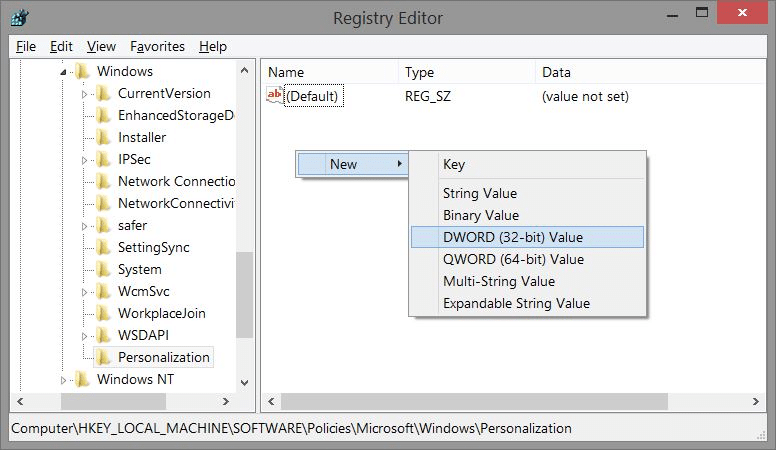Select the System registry key
Viewport: 776px width, 450px height.
click(139, 269)
